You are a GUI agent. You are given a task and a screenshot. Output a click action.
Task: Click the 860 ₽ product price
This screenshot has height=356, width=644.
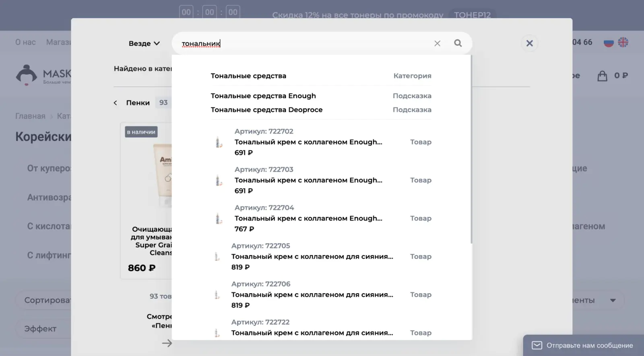click(142, 268)
